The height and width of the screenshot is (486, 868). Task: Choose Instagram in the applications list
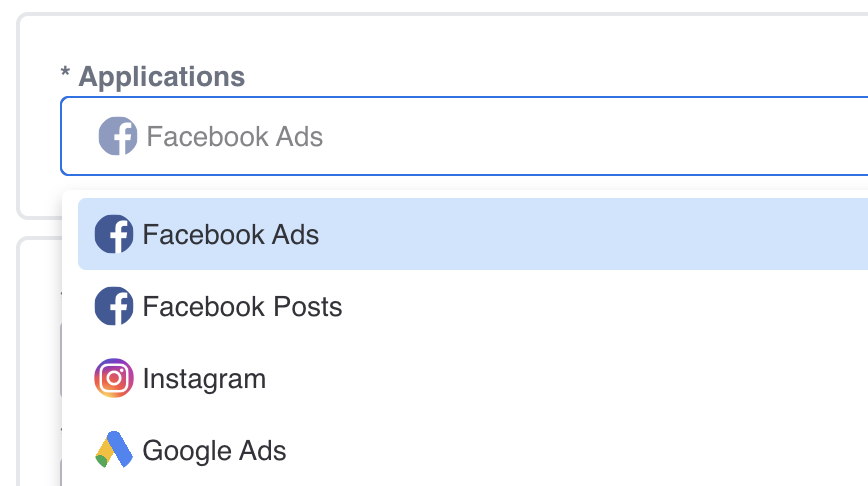473,378
